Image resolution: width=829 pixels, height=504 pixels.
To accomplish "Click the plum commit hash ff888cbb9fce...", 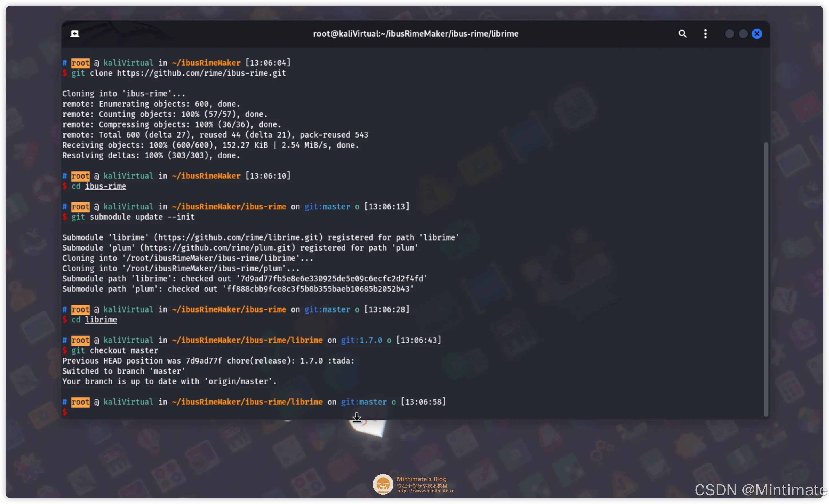I will tap(318, 289).
